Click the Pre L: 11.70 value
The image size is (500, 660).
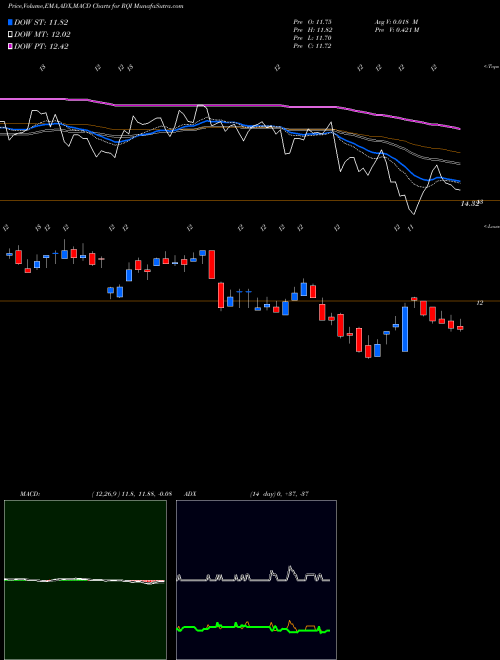[313, 38]
